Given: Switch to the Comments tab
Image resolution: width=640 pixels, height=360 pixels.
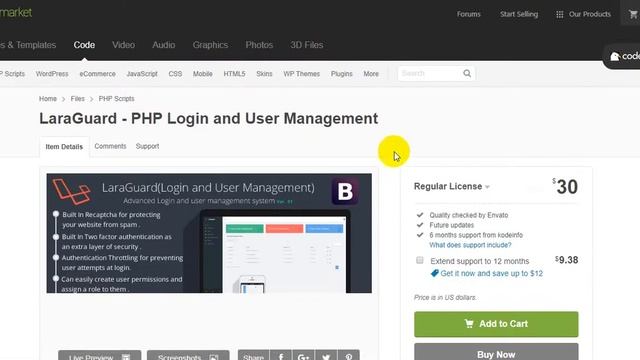Looking at the screenshot, I should [110, 146].
